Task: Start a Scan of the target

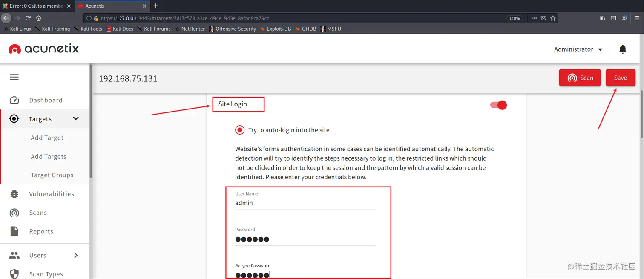Action: 580,78
